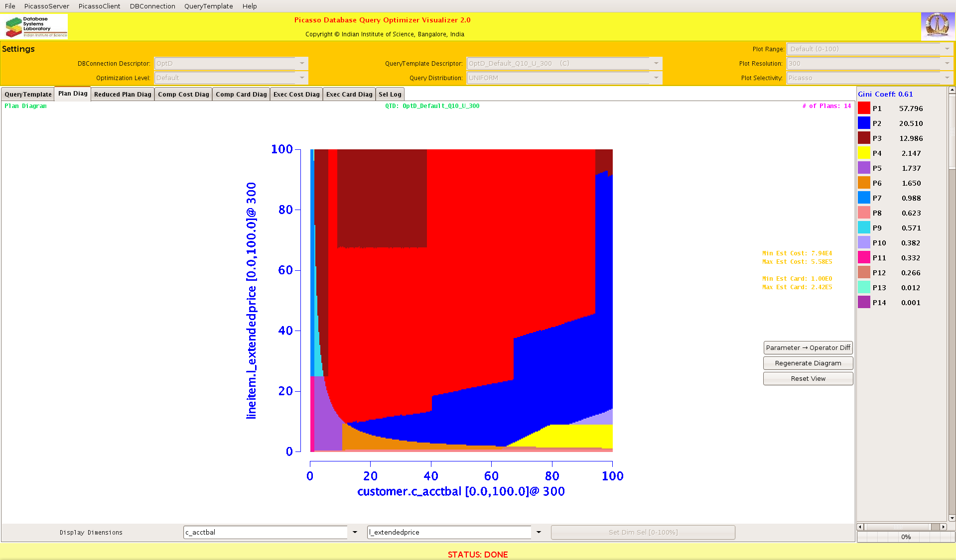
Task: Select the blue P2 plan swatch
Action: click(864, 123)
